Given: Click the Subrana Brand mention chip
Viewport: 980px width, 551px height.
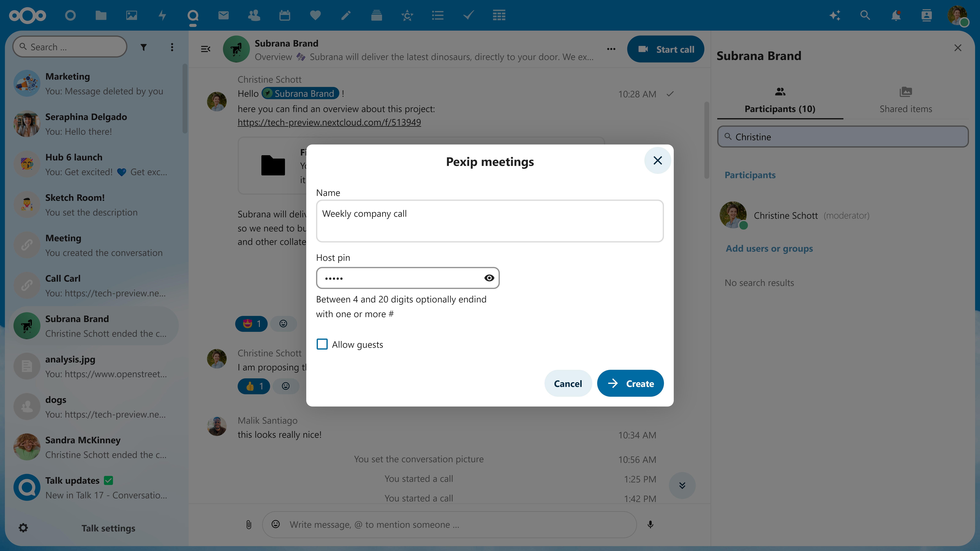Looking at the screenshot, I should pyautogui.click(x=300, y=94).
